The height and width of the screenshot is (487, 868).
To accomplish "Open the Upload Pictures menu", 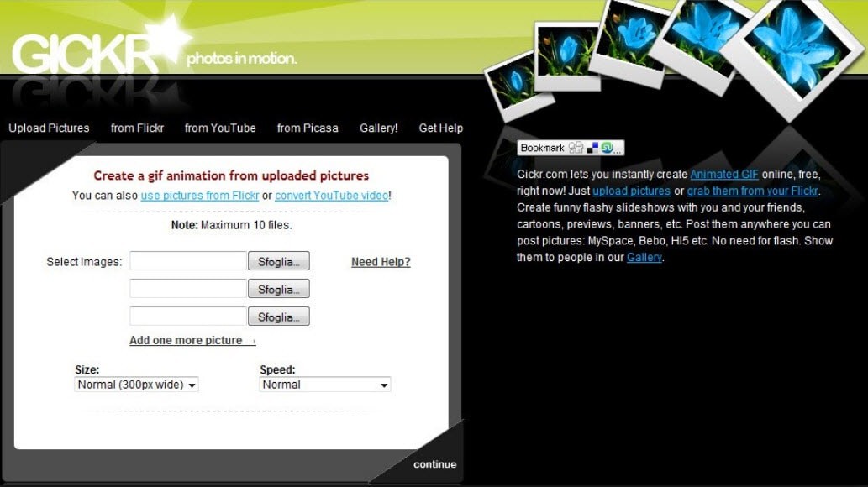I will 48,128.
